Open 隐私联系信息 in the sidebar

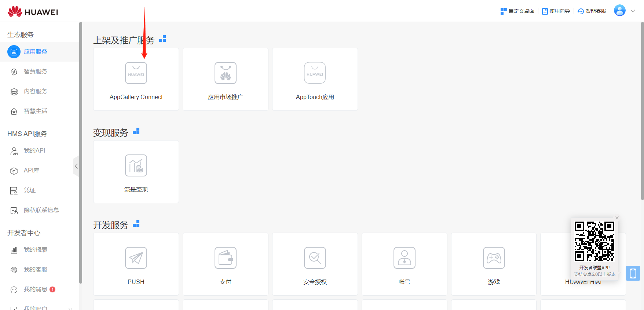(x=39, y=210)
